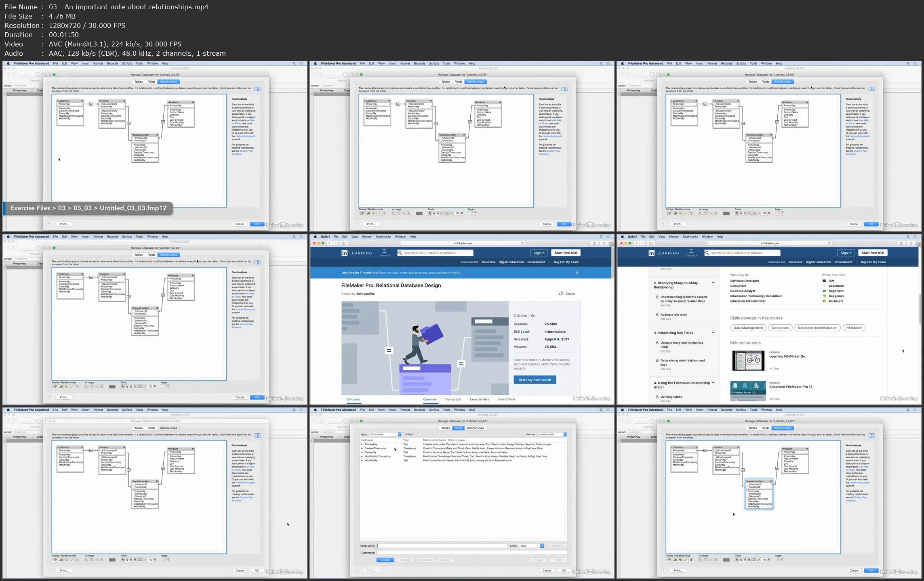The height and width of the screenshot is (581, 924).
Task: Open lesson 'Determining which tables need keys'
Action: (682, 363)
